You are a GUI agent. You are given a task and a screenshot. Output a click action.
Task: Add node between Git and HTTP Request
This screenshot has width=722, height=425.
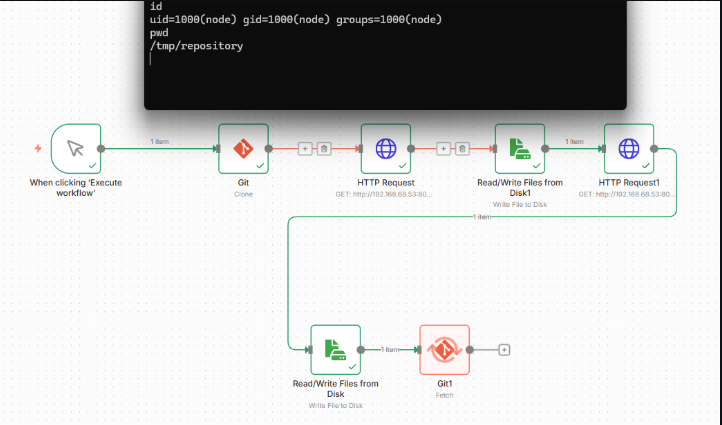[306, 149]
